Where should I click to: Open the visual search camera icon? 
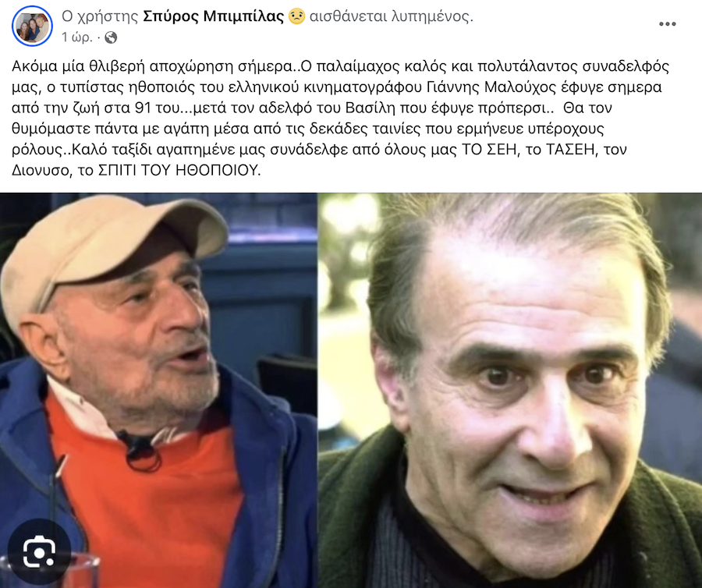click(40, 553)
